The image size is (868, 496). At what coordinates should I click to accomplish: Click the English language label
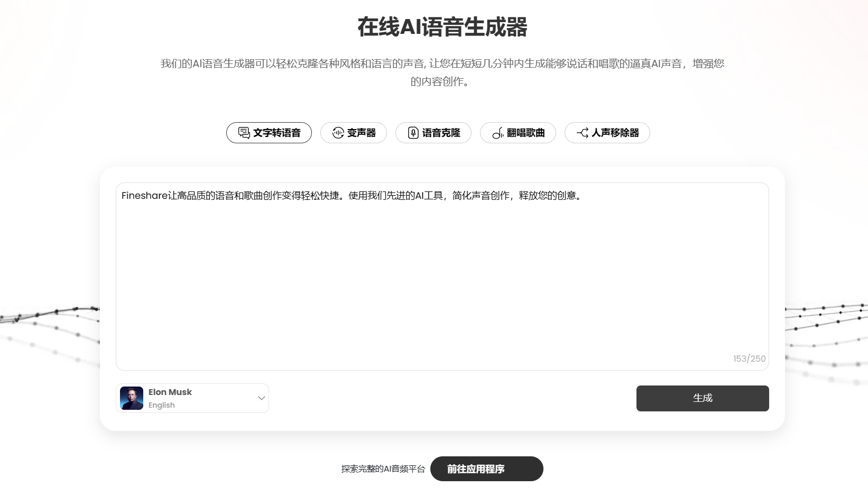161,405
